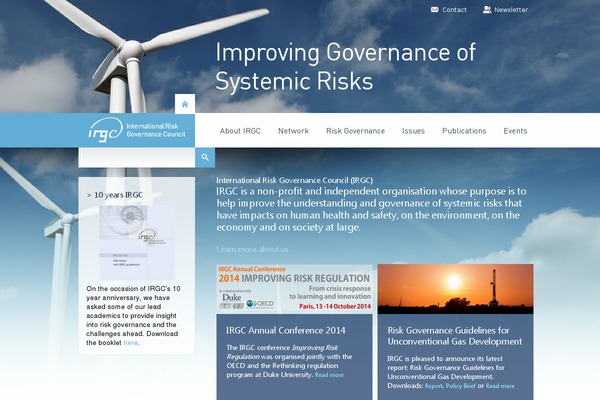Click the International Risk Governance Council title text
600x400 pixels.
point(294,180)
